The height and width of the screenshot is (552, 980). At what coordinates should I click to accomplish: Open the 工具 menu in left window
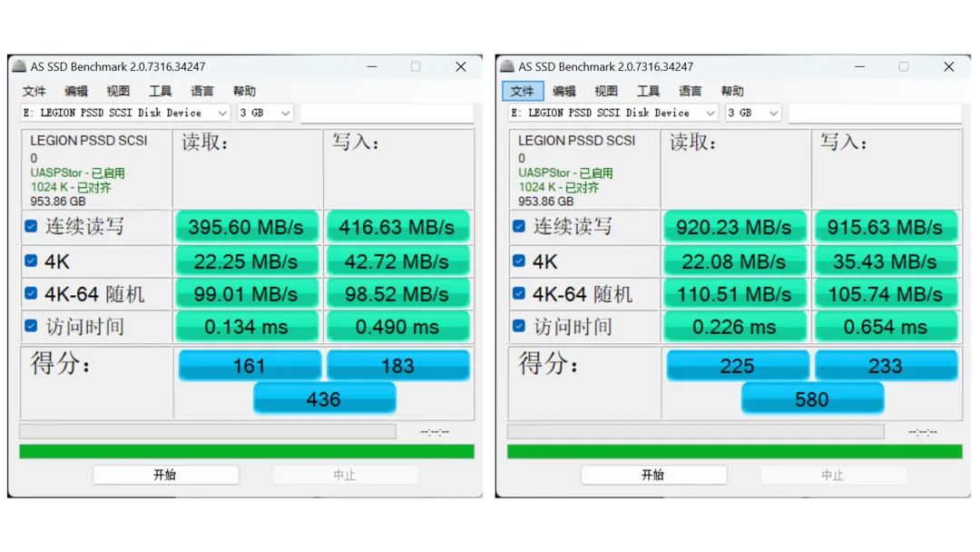160,90
